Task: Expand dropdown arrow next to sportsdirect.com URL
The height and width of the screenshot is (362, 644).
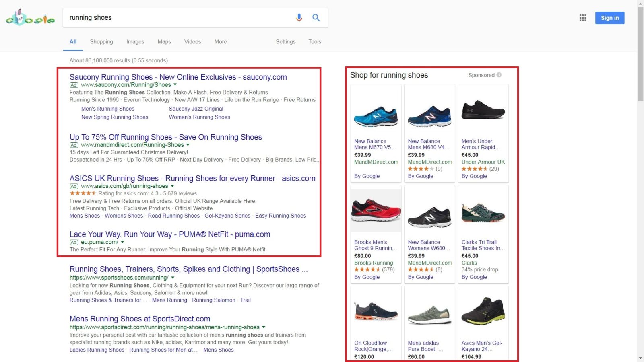Action: [264, 327]
